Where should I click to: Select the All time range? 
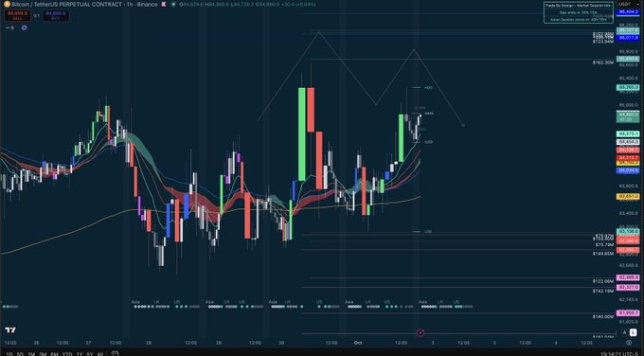click(x=99, y=354)
